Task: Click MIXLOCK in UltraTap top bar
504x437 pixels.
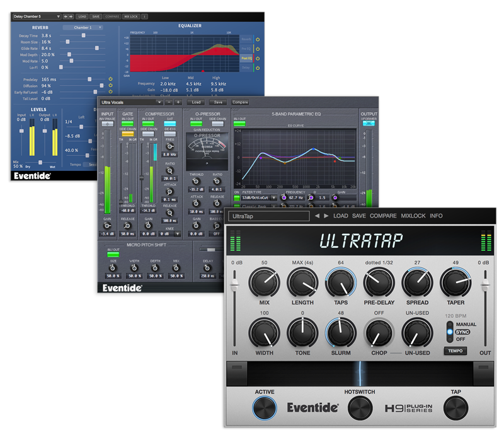Action: pyautogui.click(x=413, y=216)
